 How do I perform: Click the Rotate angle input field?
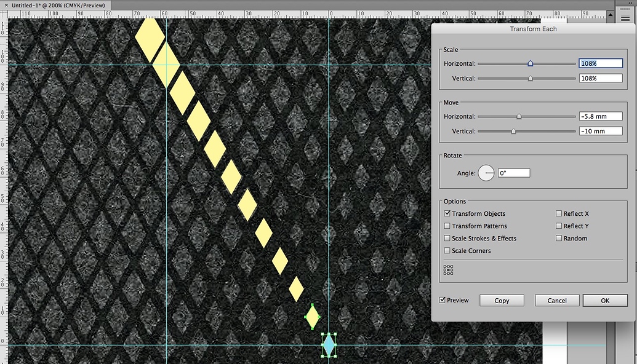click(x=514, y=173)
